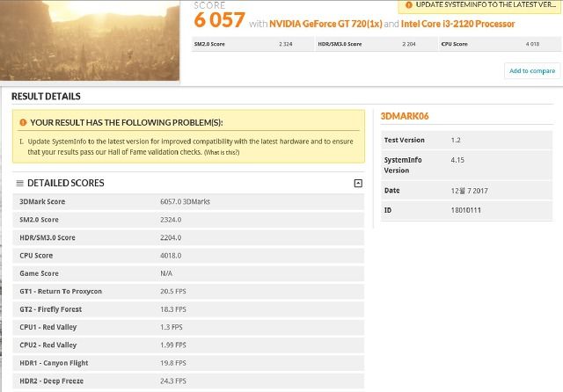Viewport: 563px width, 392px height.
Task: Click the HDR/SM3.0 Score value 2204.0
Action: (171, 237)
